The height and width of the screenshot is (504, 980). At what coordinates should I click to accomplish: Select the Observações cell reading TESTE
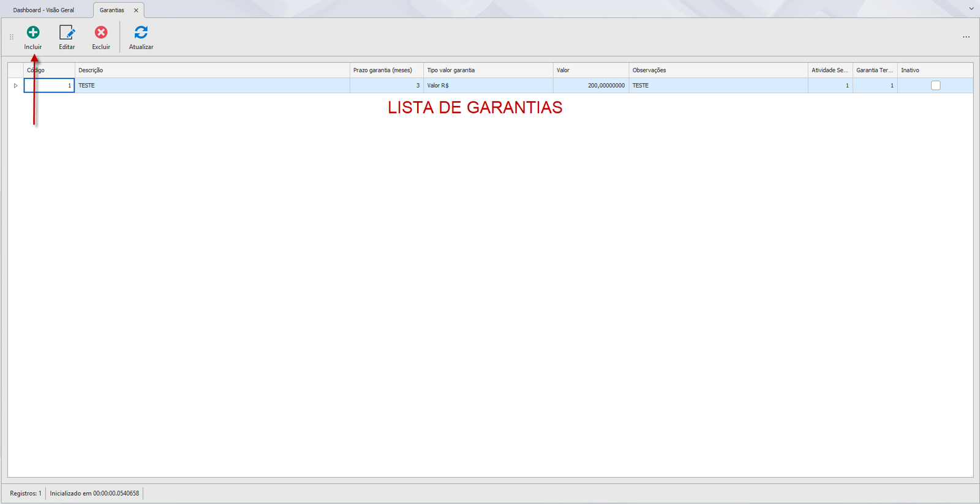pos(718,86)
